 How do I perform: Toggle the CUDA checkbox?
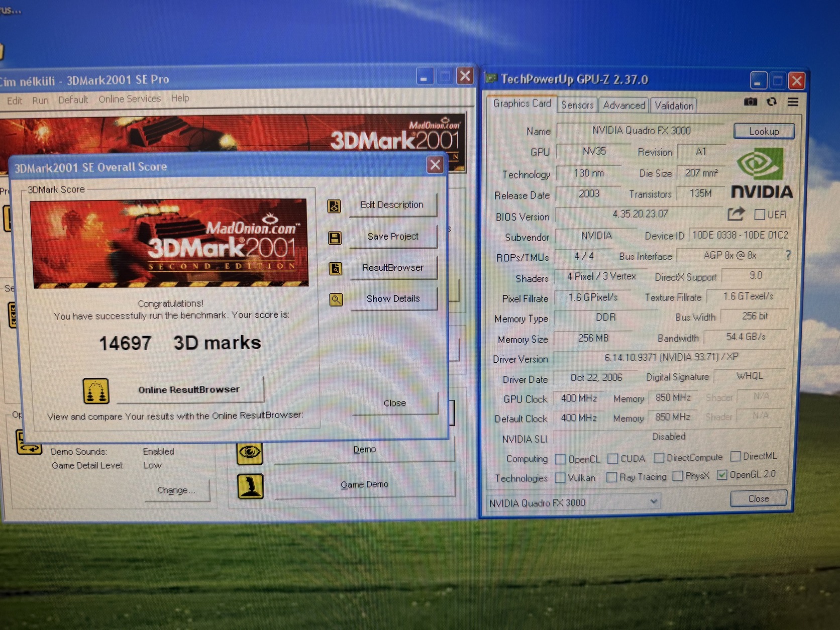click(612, 459)
